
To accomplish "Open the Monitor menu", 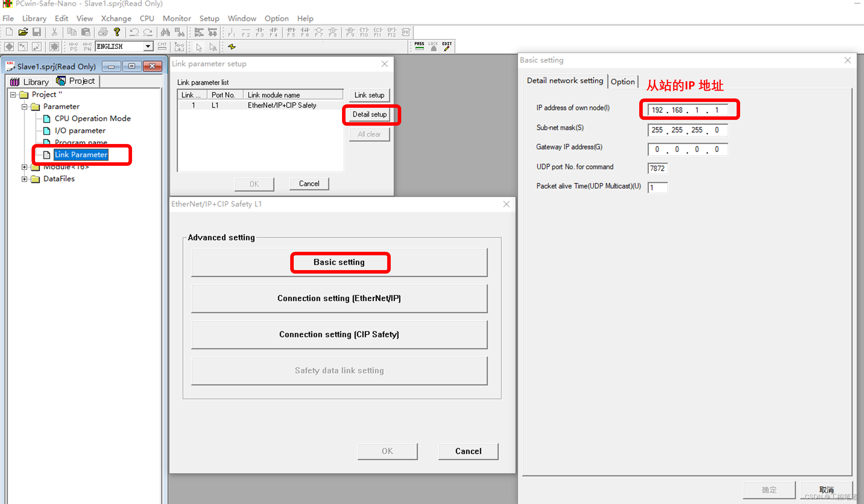I will pyautogui.click(x=176, y=18).
